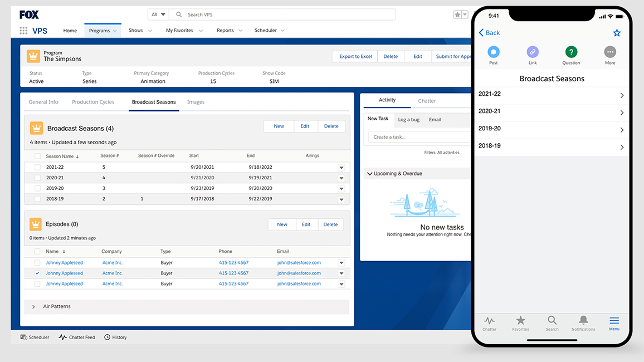
Task: Expand the Air Patterns section
Action: 33,307
